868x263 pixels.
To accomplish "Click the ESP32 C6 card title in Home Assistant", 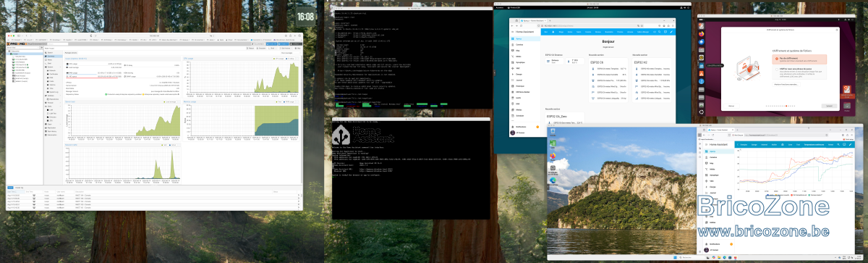I will 597,62.
